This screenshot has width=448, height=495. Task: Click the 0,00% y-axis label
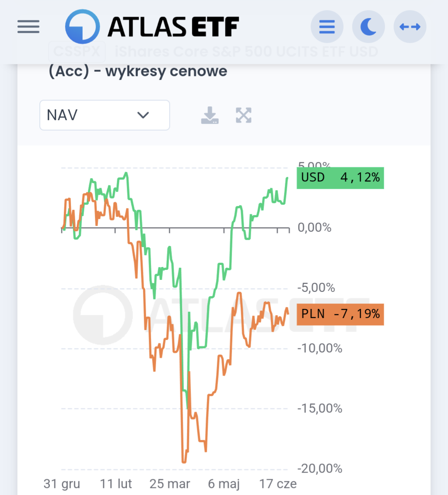[314, 228]
